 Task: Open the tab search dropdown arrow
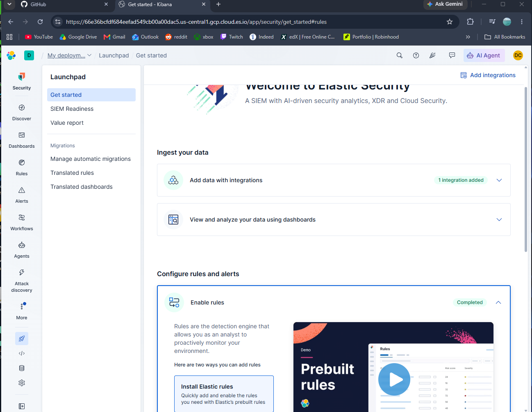tap(9, 4)
